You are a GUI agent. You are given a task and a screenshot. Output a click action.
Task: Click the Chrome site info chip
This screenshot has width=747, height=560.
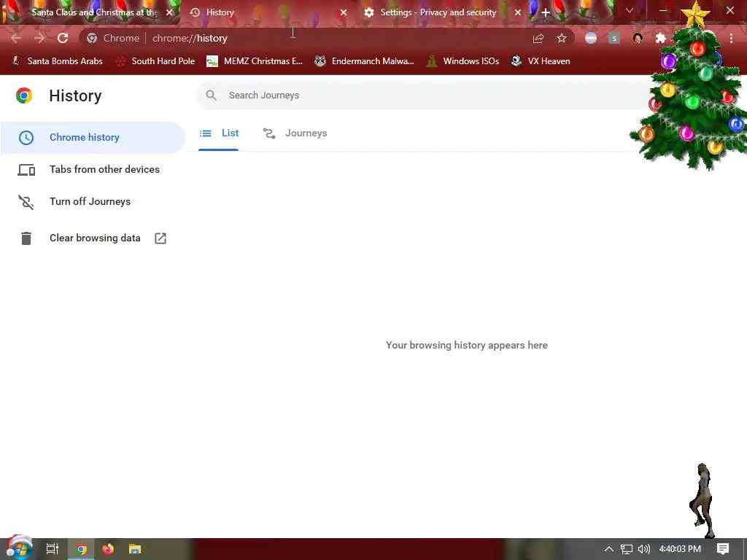point(113,38)
